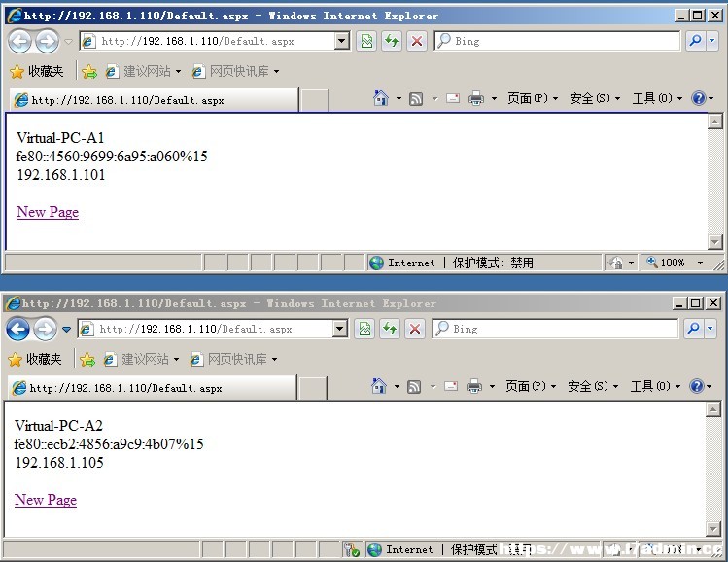
Task: Open Print dropdown arrow in bottom window
Action: (492, 386)
